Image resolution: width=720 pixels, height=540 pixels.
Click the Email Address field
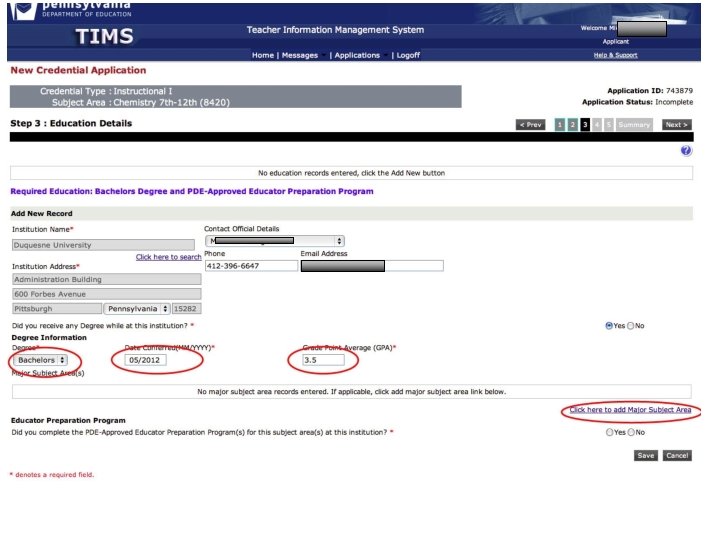tap(372, 266)
